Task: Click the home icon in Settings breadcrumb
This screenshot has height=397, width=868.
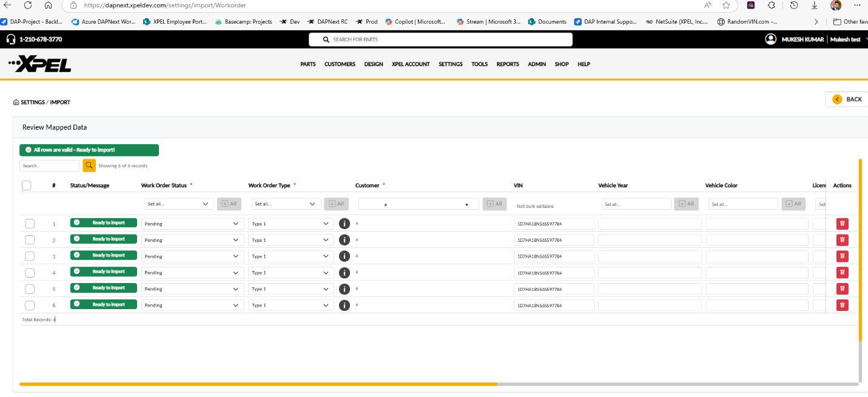Action: (x=16, y=102)
